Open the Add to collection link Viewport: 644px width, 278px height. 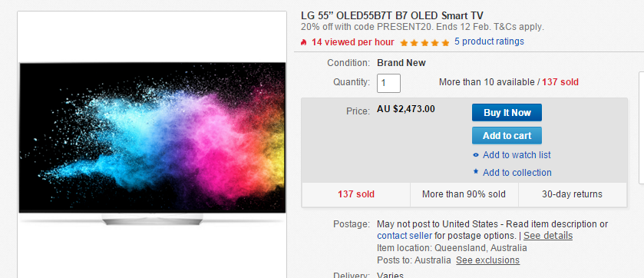tap(517, 173)
